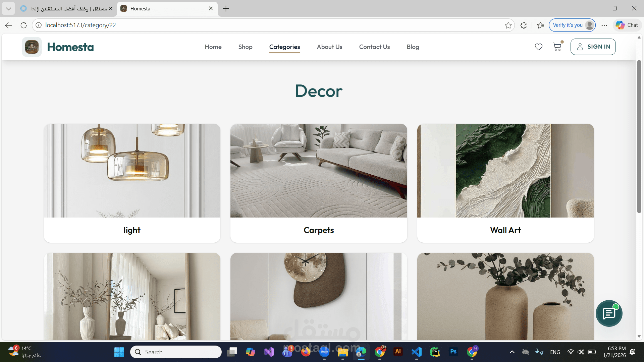Open browser Settings and more menu
644x362 pixels.
(x=604, y=25)
